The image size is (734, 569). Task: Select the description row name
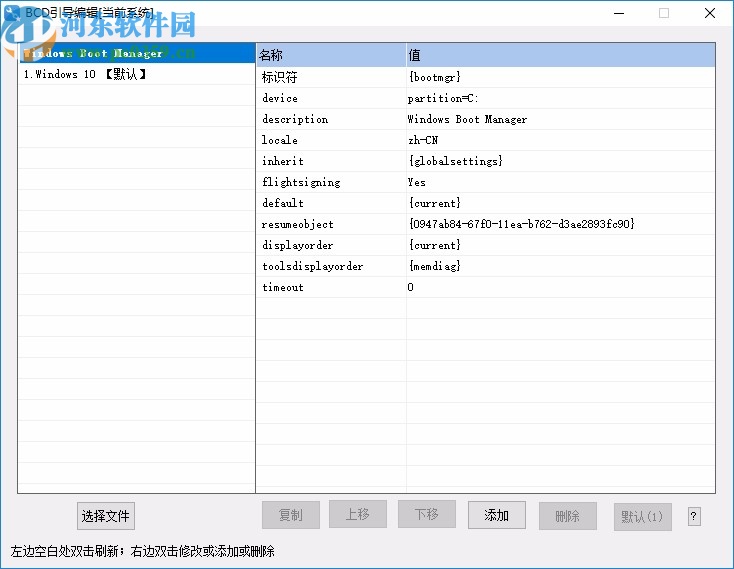click(x=295, y=119)
